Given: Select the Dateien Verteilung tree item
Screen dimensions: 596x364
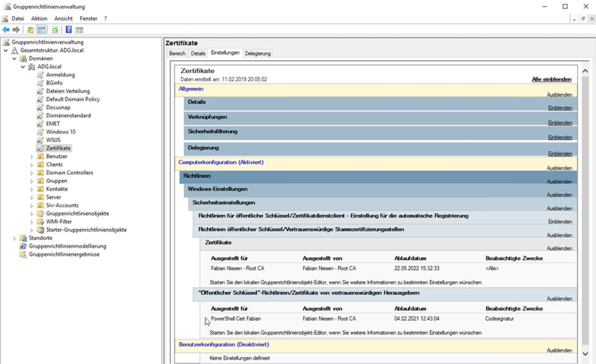Looking at the screenshot, I should pos(68,91).
